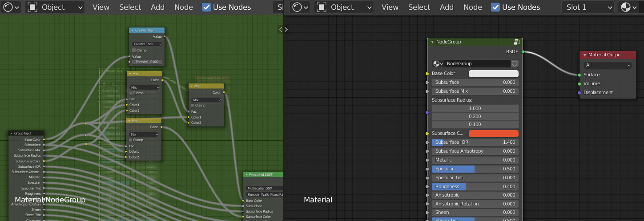Click shader type sphere icon in left Object dropdown
This screenshot has height=221, width=644.
(32, 7)
